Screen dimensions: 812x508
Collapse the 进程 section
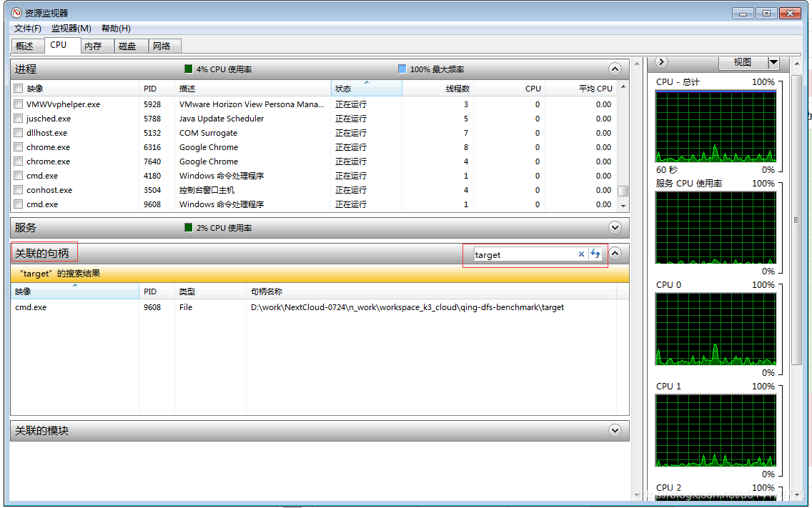pos(615,69)
